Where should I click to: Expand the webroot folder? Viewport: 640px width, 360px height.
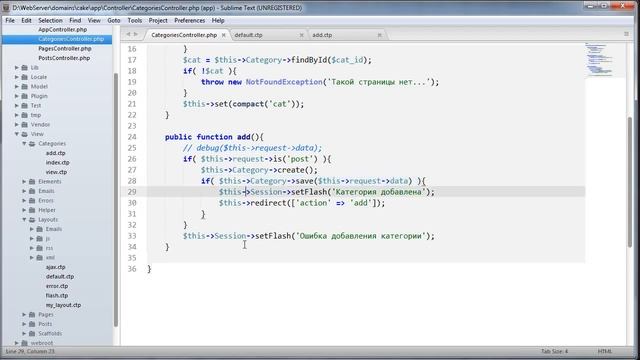(x=17, y=343)
